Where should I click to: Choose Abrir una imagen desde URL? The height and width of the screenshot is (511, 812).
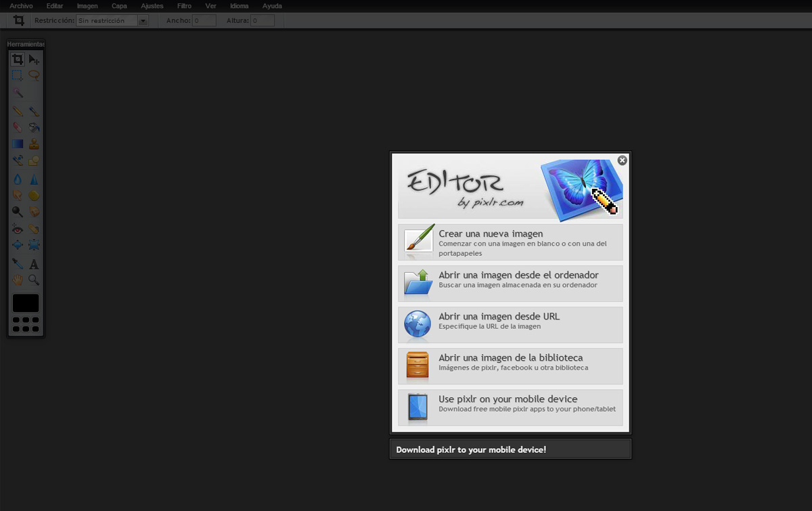pos(510,325)
